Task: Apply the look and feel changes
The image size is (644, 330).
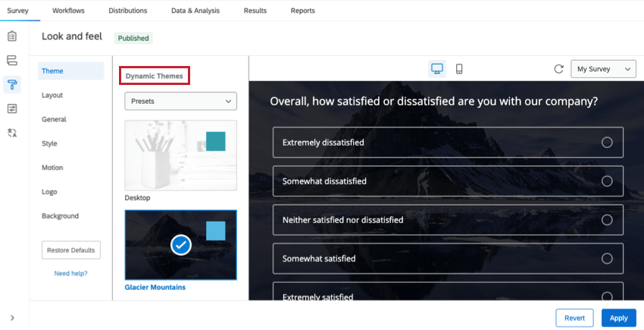Action: point(618,318)
